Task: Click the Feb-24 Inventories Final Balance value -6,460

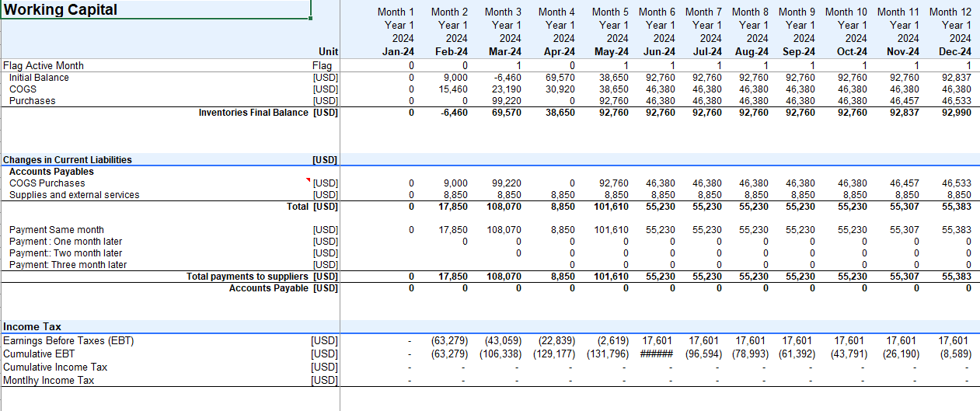Action: point(454,113)
